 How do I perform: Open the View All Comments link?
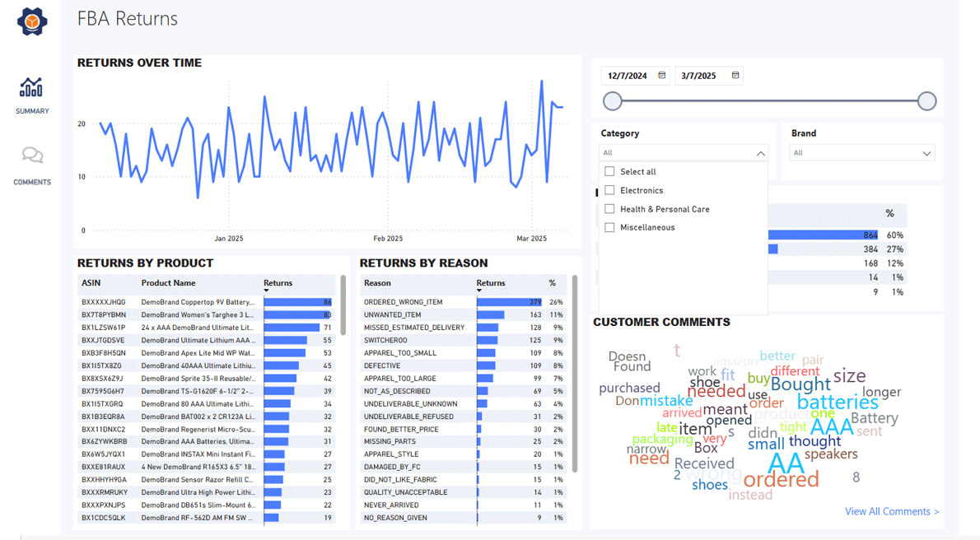[x=891, y=511]
